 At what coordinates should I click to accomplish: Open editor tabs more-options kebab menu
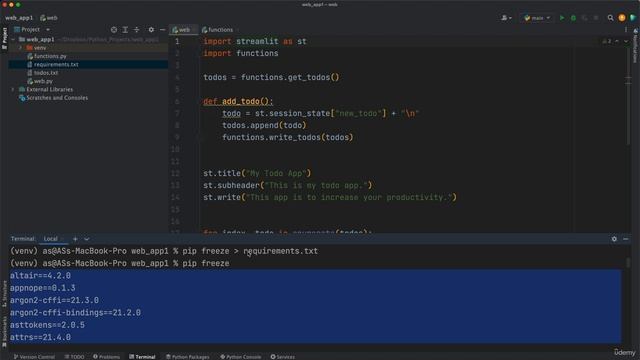[x=626, y=30]
